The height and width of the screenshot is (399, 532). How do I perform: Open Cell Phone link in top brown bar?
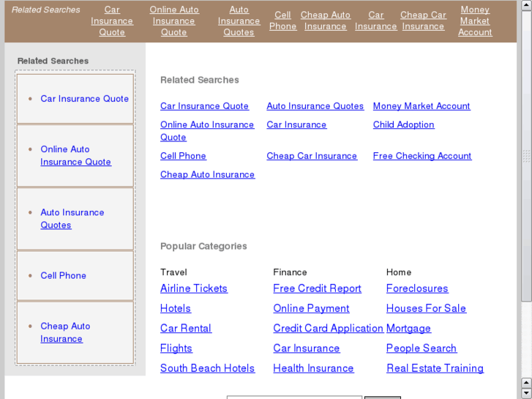(x=283, y=20)
